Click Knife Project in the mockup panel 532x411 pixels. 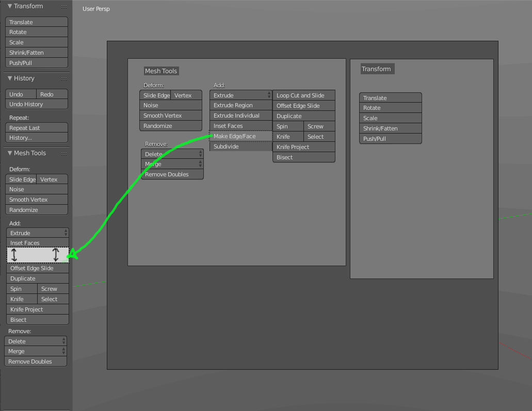click(x=304, y=147)
